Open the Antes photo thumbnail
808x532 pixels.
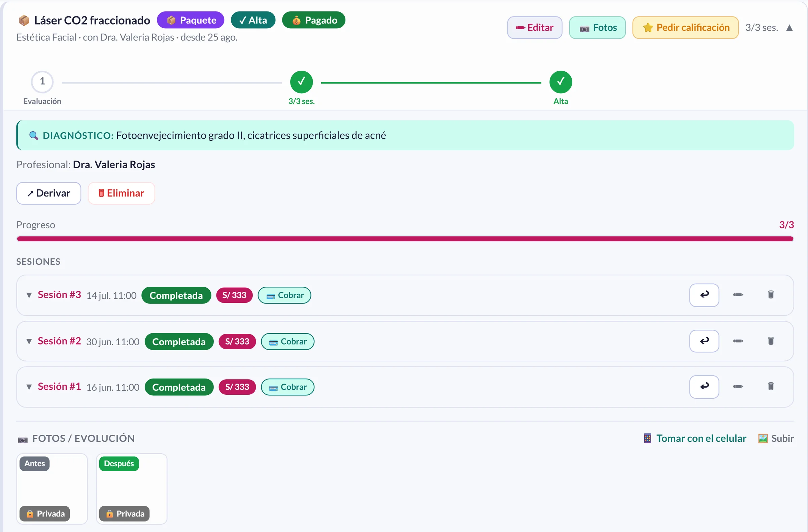pos(52,489)
